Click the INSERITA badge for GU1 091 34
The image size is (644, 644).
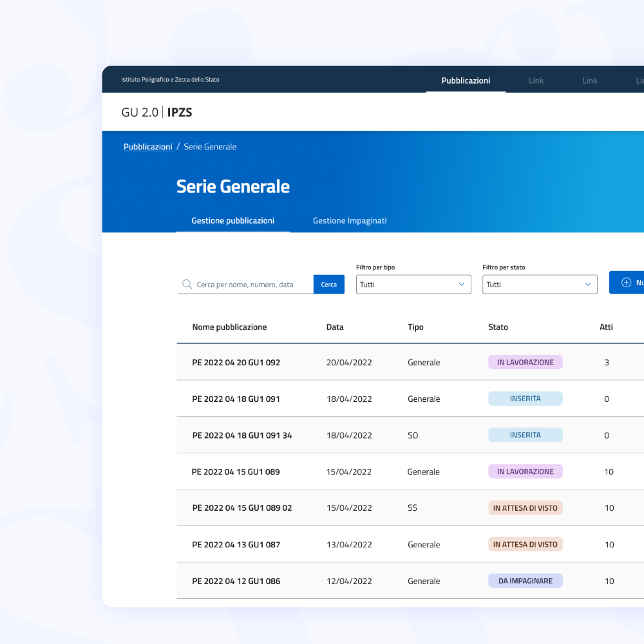coord(526,435)
